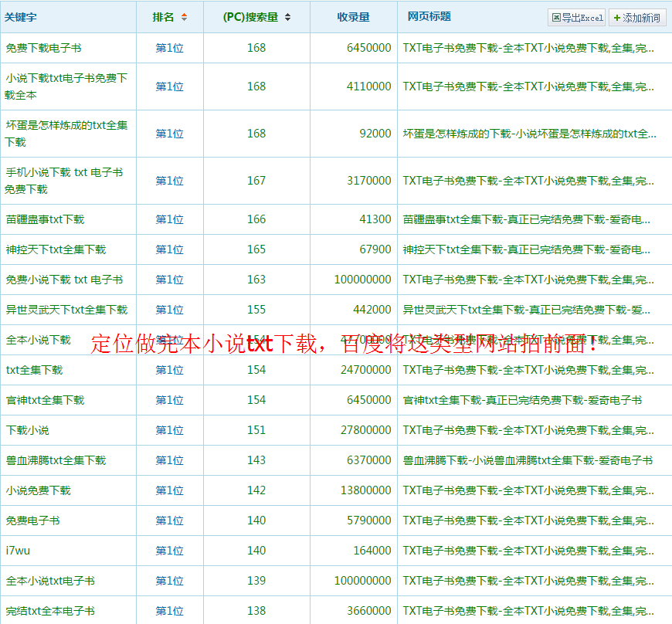Open TXT电子书 page title in 完结txt全本电子书 row
The width and height of the screenshot is (672, 624).
528,611
